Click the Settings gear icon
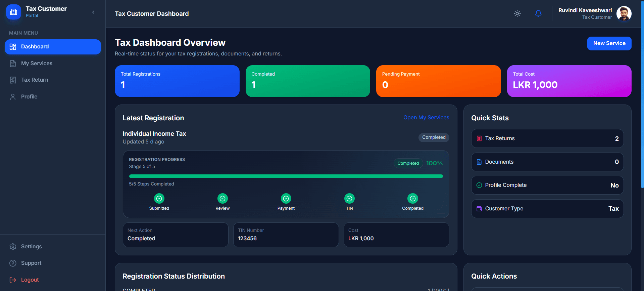Image resolution: width=644 pixels, height=291 pixels. click(x=13, y=247)
